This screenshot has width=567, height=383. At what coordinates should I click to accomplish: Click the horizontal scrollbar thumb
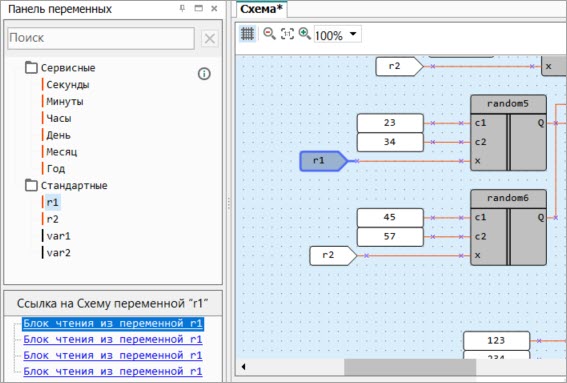(x=410, y=367)
